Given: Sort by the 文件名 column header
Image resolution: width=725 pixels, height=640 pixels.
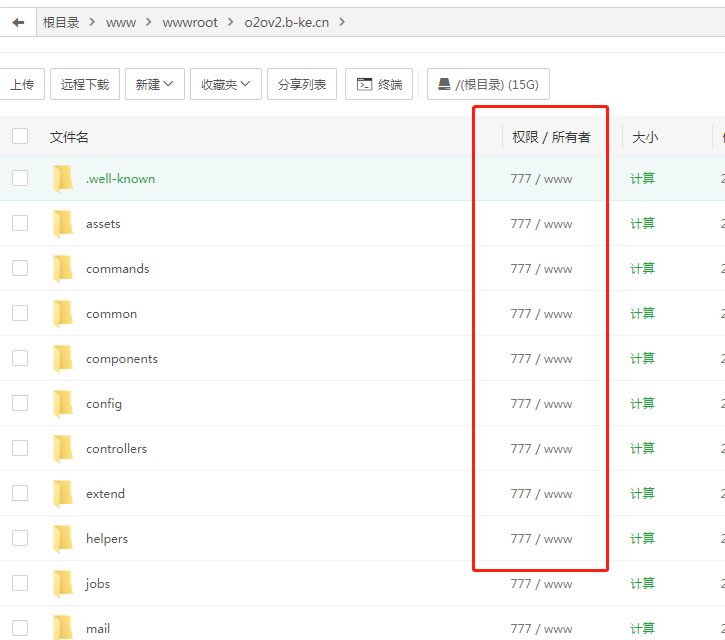Looking at the screenshot, I should tap(69, 137).
